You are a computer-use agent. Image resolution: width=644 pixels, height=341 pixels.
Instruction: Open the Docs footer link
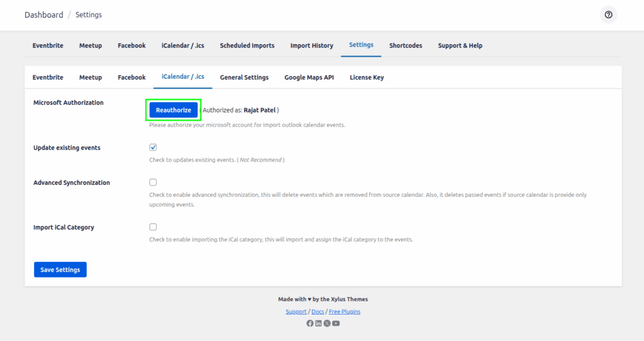(x=318, y=312)
